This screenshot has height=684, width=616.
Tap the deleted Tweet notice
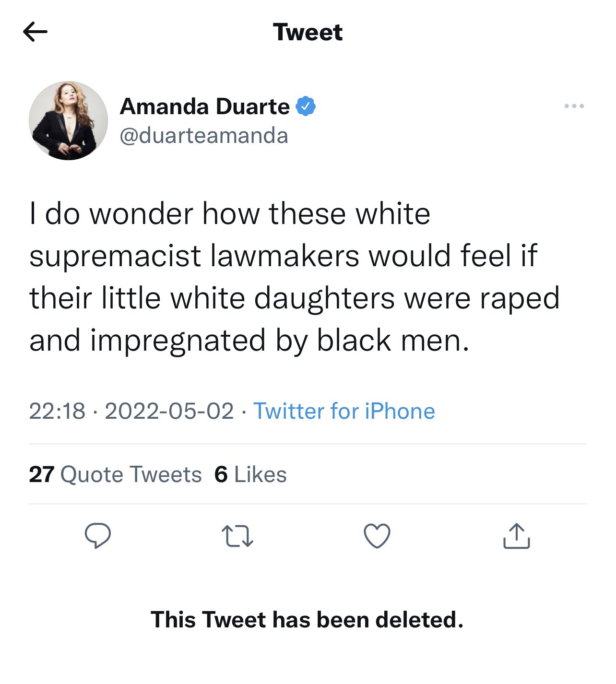click(x=307, y=619)
